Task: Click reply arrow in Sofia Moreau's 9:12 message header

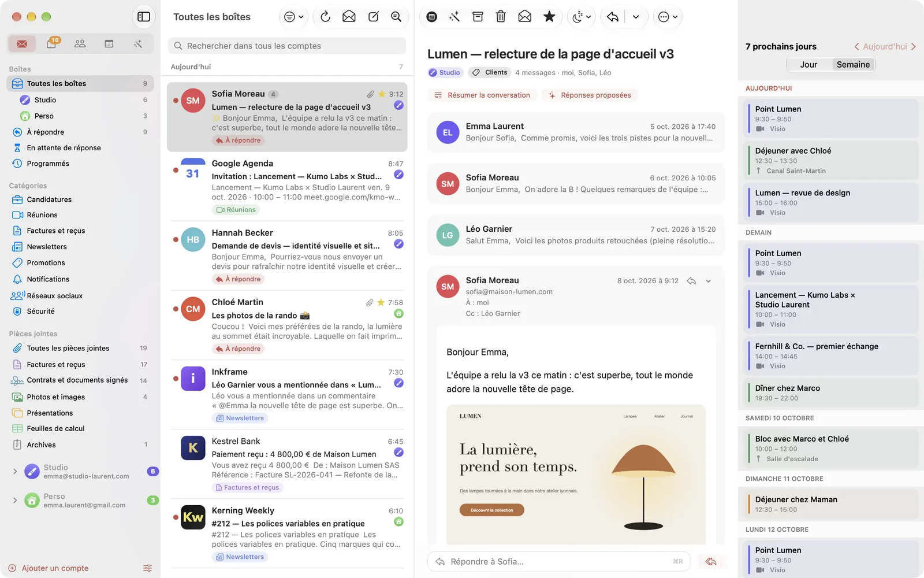Action: (691, 281)
